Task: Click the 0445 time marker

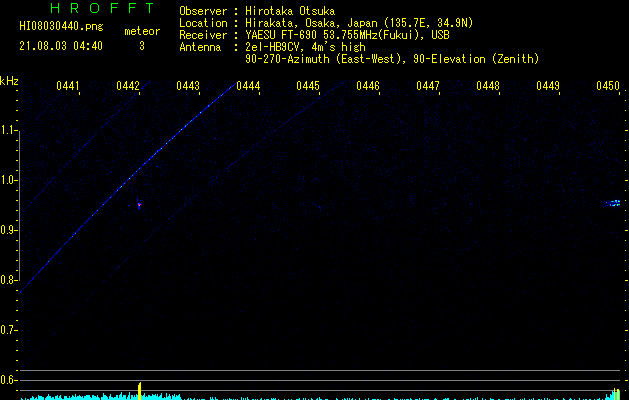Action: tap(308, 86)
